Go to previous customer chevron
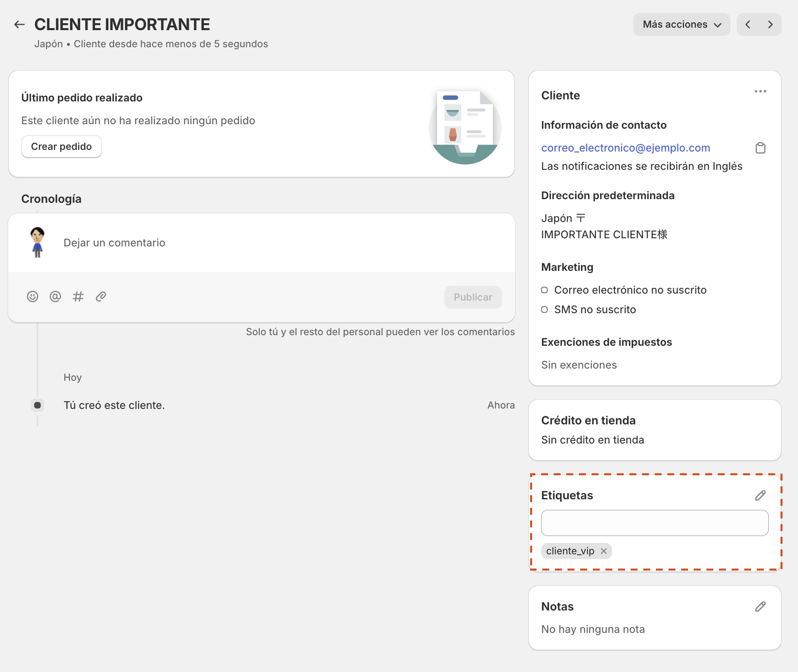Screen dimensions: 798x672 click(748, 24)
